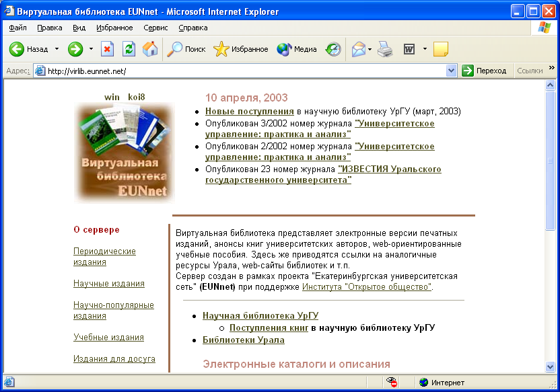Screen dimensions: 560x392
Task: Click into the address URL field
Action: [246, 71]
